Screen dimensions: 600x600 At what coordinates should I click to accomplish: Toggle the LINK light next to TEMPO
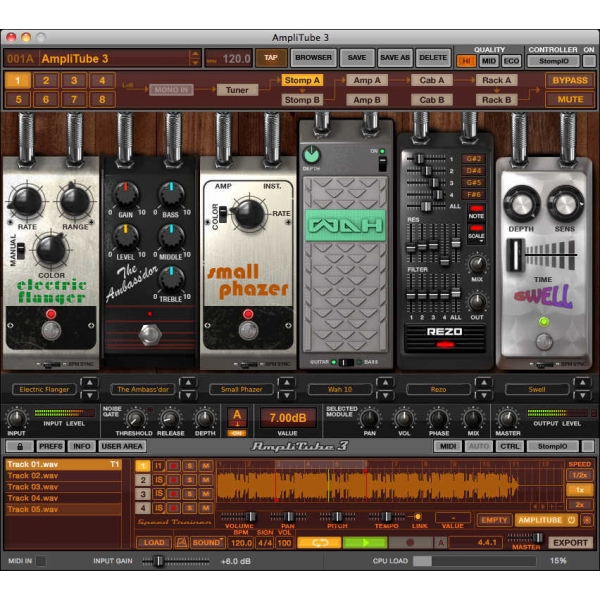(x=417, y=517)
